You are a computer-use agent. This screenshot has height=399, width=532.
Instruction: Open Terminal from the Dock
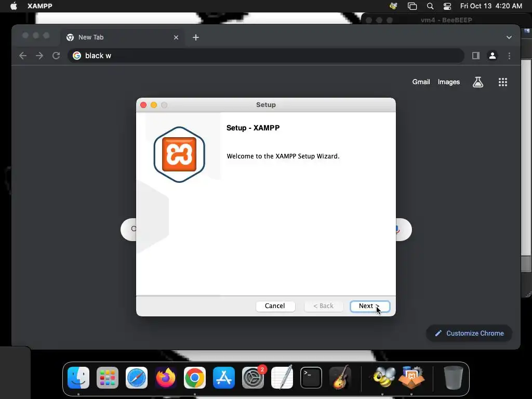coord(311,377)
